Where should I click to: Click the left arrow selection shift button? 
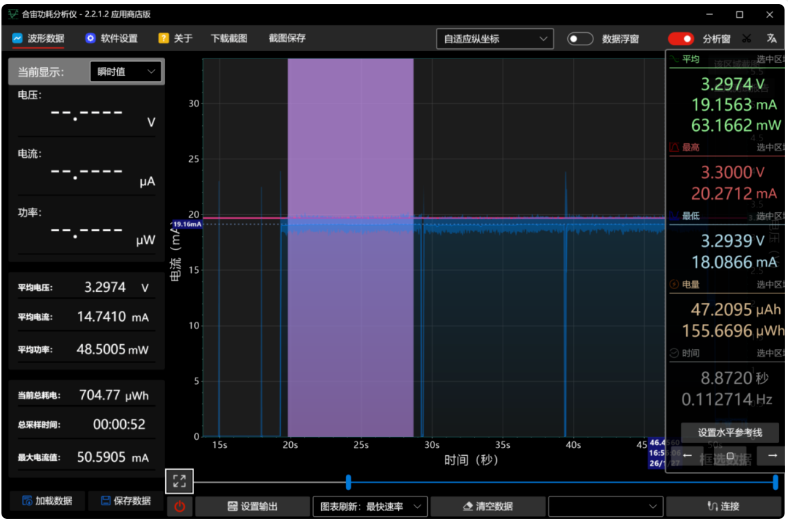(687, 456)
